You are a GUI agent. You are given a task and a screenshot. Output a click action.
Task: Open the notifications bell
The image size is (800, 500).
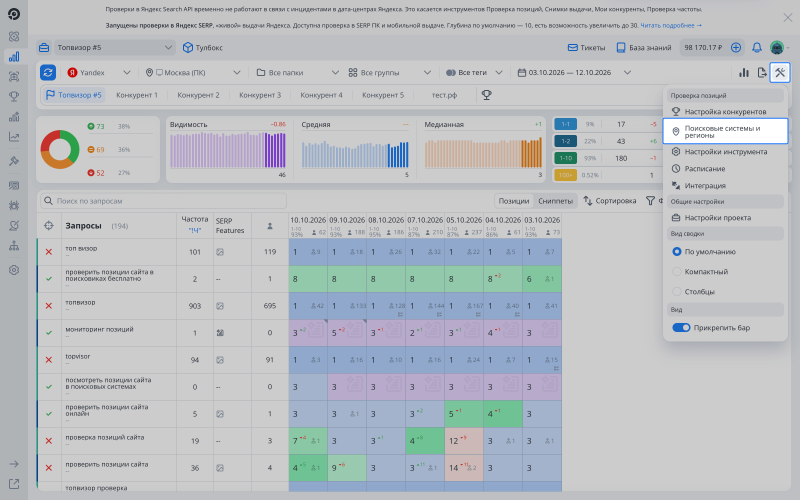coord(757,47)
